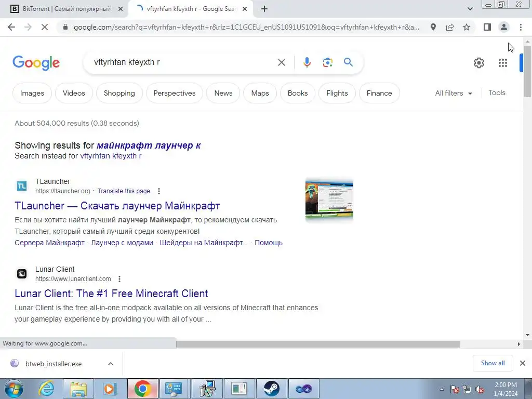Filter results by Books

pos(298,93)
